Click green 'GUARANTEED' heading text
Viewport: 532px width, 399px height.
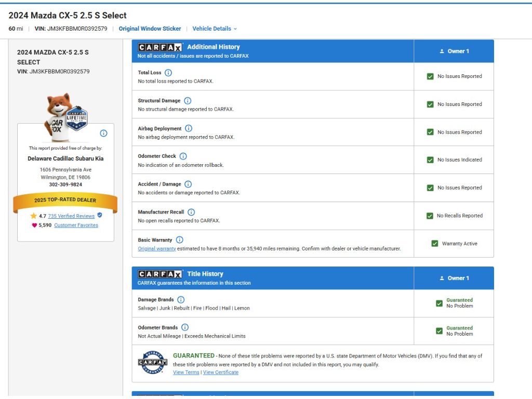(x=194, y=355)
